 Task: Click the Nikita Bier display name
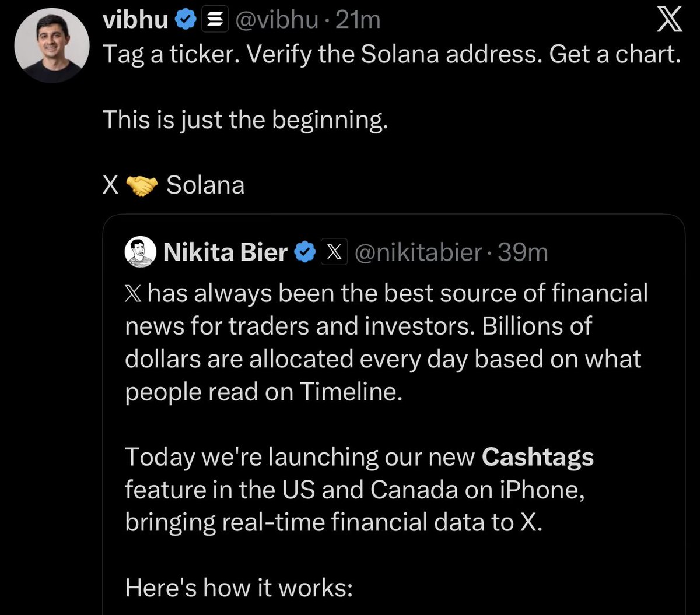226,252
